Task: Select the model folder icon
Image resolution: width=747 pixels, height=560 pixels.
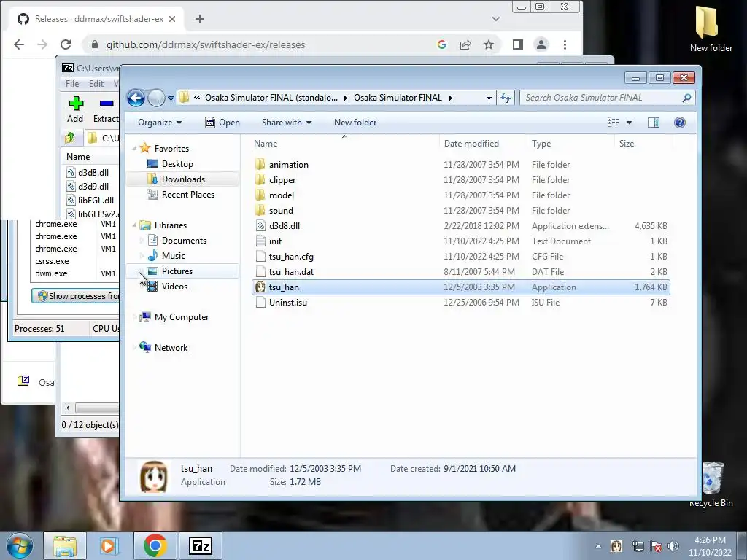Action: click(260, 195)
